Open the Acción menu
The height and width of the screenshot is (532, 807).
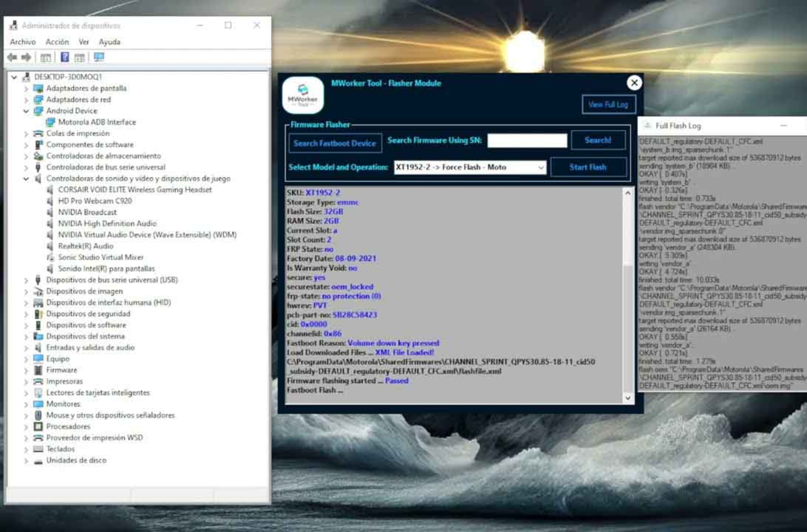(x=57, y=42)
